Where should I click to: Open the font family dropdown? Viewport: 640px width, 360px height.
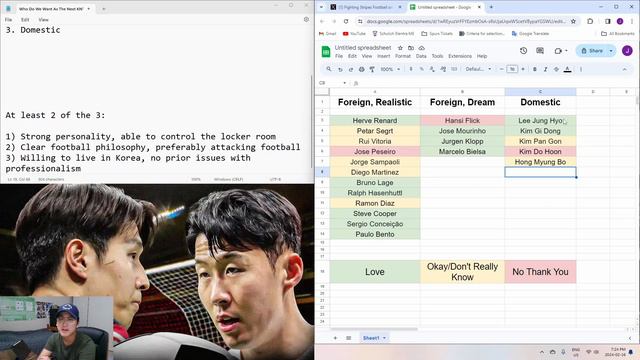[x=478, y=69]
